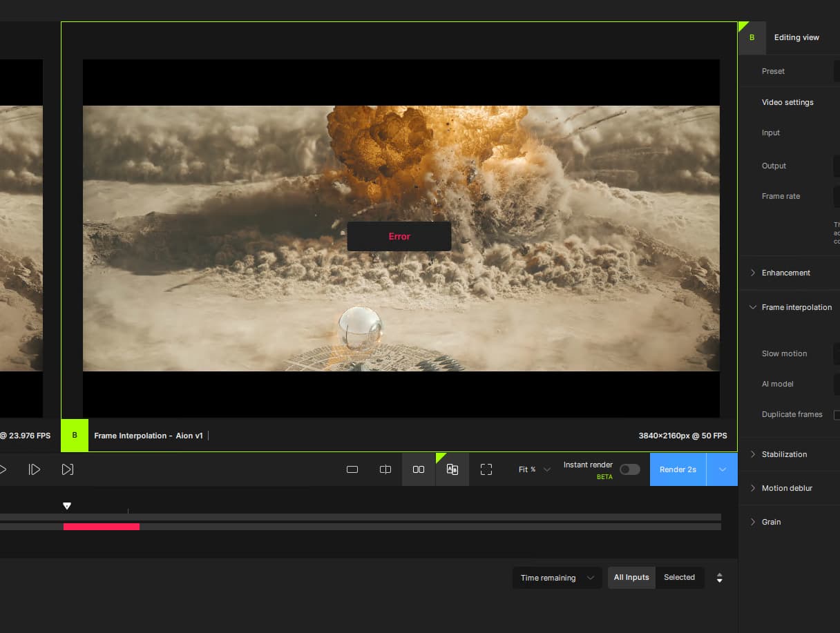The width and height of the screenshot is (840, 633).
Task: Click the red segment on the timeline
Action: tap(102, 527)
